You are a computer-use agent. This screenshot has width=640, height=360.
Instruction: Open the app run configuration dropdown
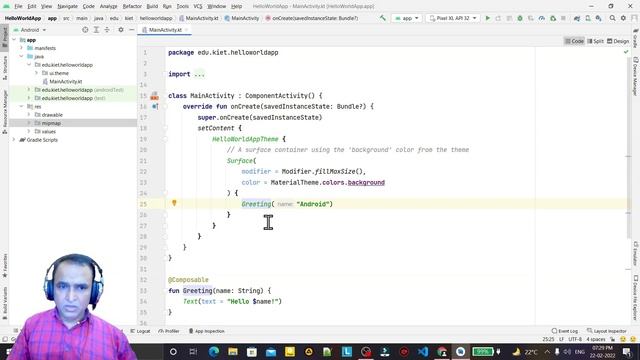coord(407,18)
